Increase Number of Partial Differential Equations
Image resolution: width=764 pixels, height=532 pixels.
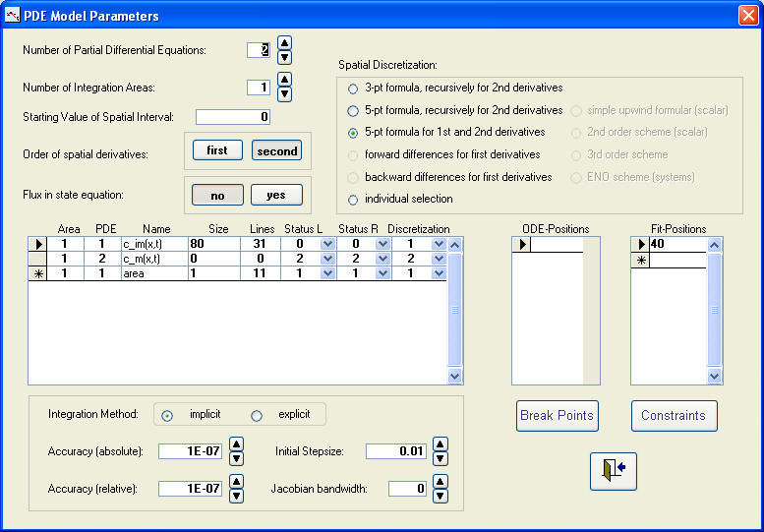tap(284, 42)
